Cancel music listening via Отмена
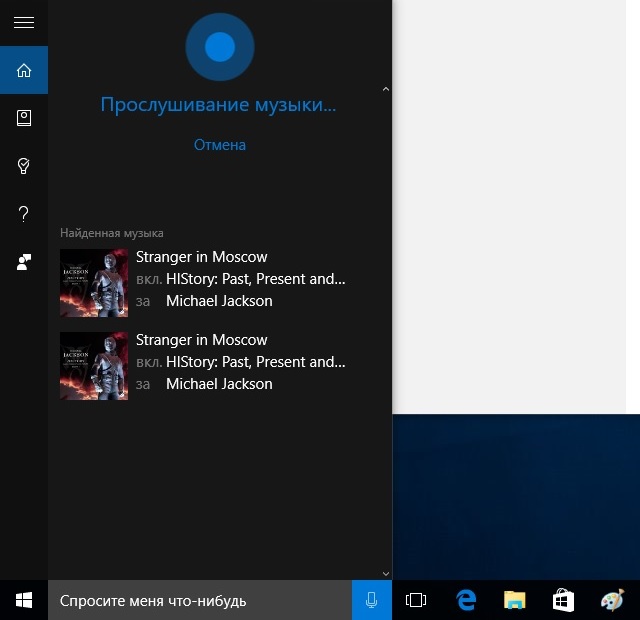 (x=220, y=145)
